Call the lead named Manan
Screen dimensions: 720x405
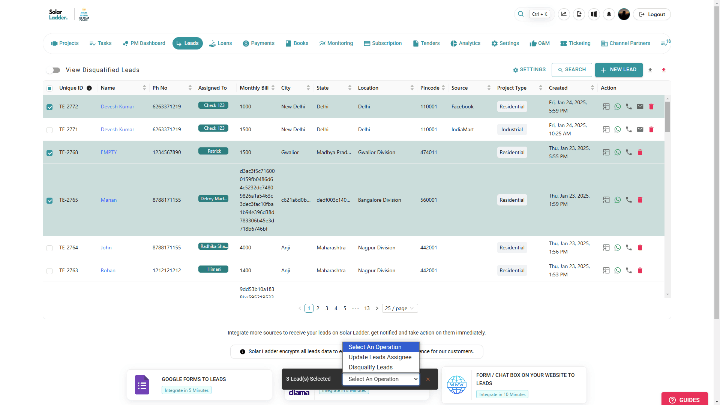coord(628,200)
